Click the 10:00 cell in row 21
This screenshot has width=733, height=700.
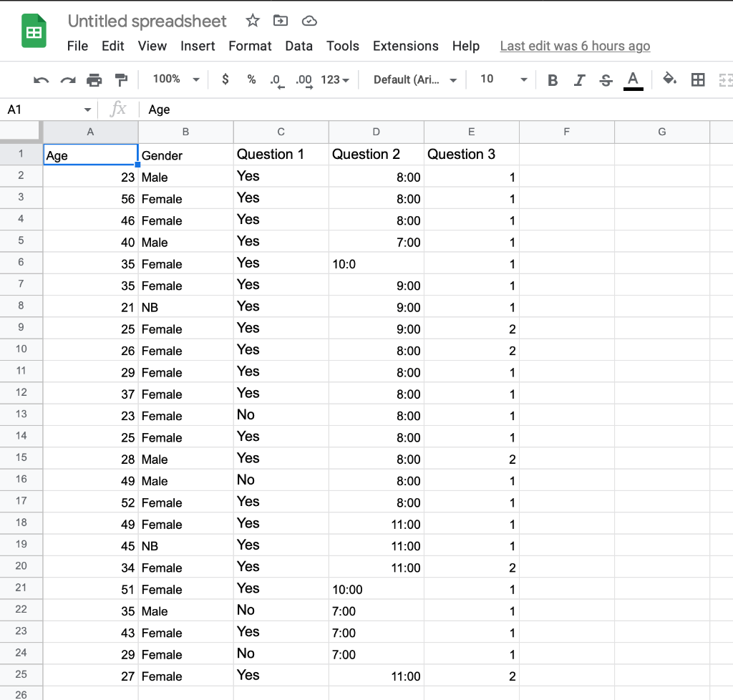[377, 589]
